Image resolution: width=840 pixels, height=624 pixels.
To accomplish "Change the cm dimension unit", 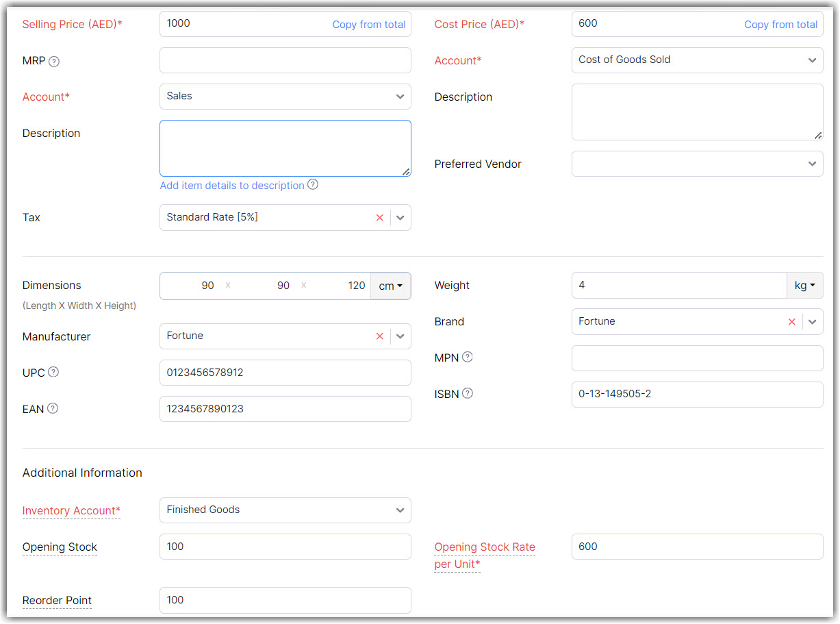I will tap(390, 286).
